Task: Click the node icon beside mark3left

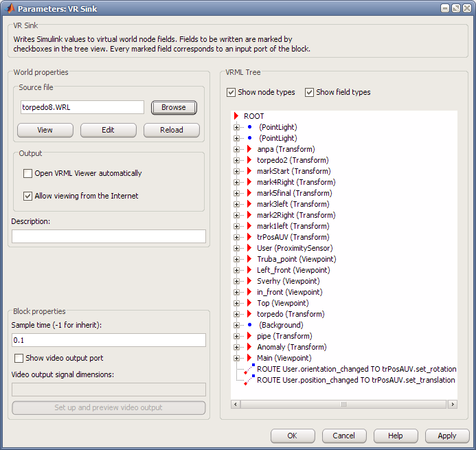Action: [x=249, y=204]
